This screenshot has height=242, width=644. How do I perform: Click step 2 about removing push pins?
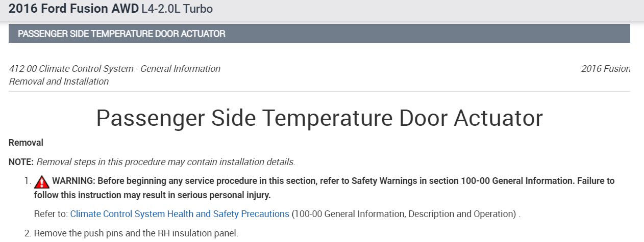click(x=136, y=234)
